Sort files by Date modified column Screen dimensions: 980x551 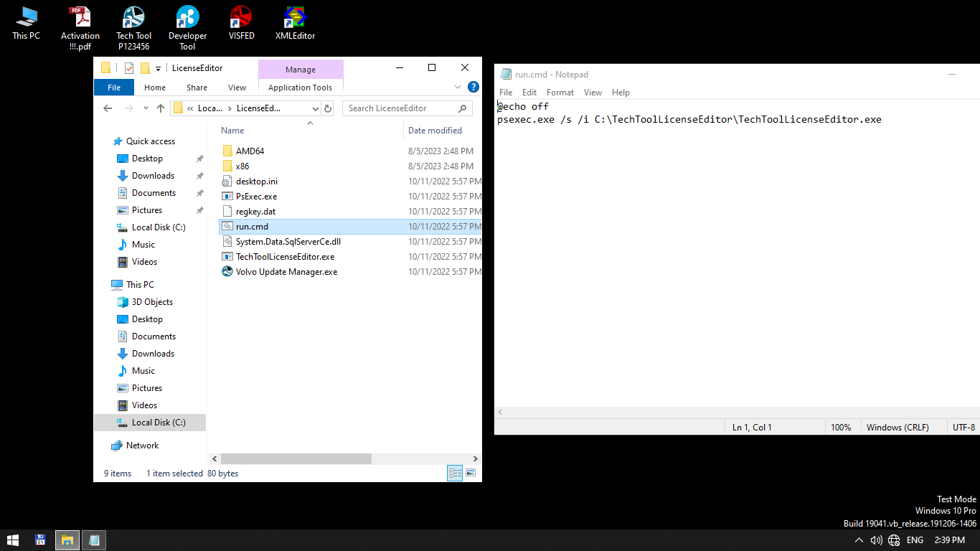(x=435, y=131)
